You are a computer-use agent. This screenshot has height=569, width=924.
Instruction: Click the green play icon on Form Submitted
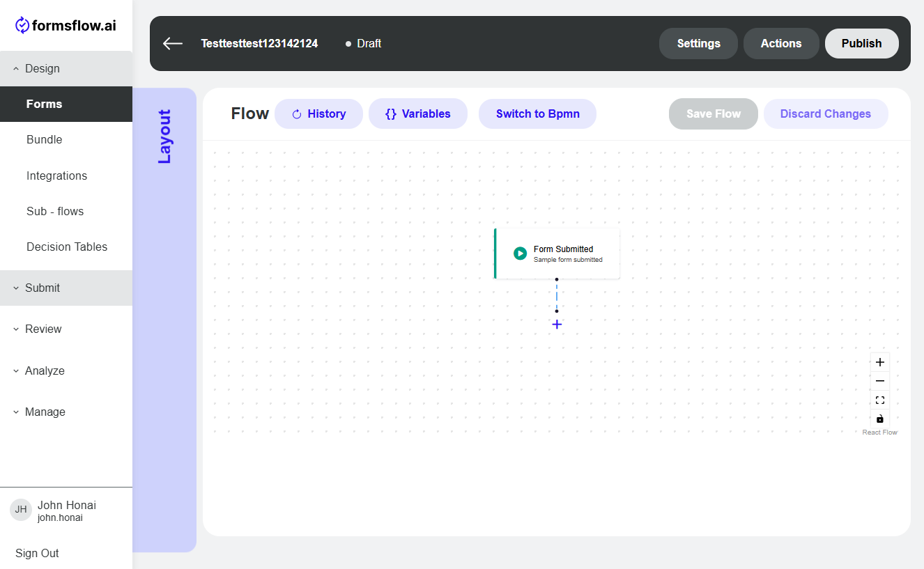(x=520, y=254)
